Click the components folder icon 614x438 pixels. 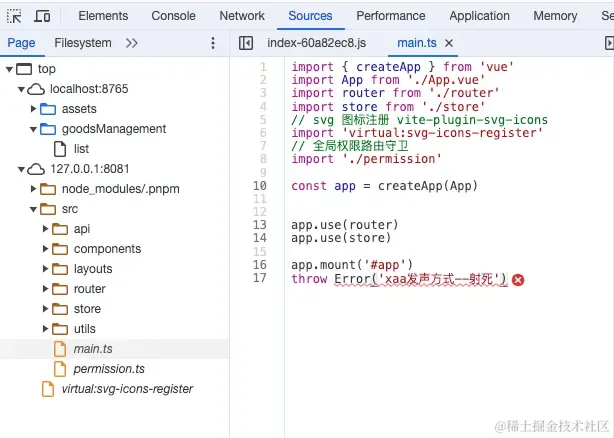pyautogui.click(x=60, y=249)
